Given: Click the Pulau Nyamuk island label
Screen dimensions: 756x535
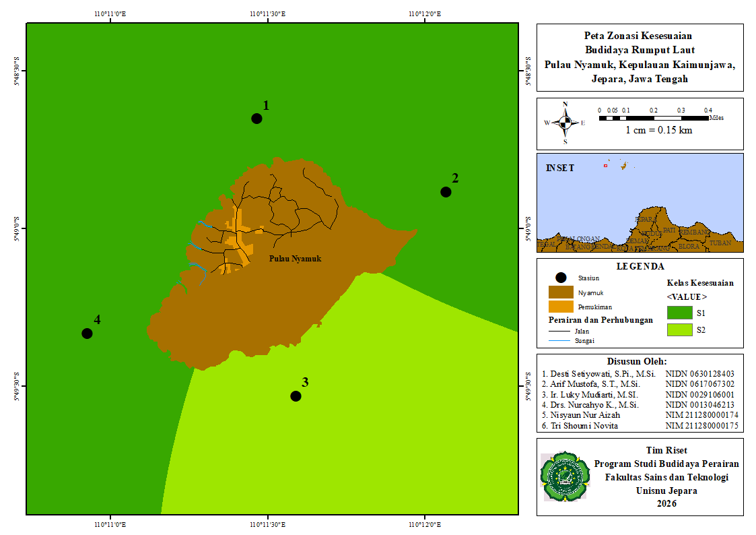Looking at the screenshot, I should 295,259.
